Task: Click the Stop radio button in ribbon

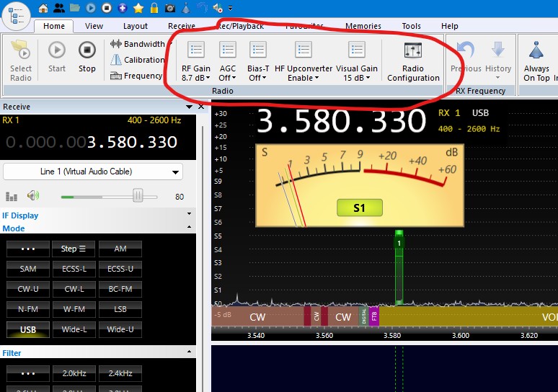Action: click(x=87, y=57)
